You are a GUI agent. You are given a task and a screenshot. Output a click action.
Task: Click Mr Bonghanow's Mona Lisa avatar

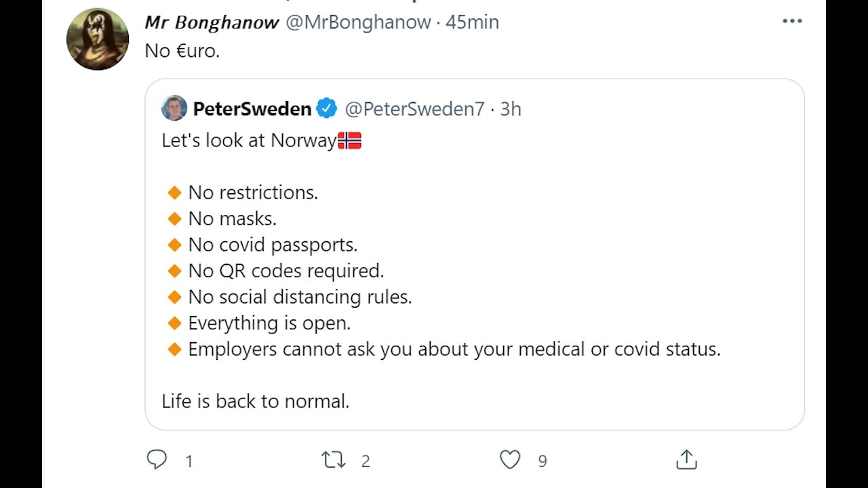pos(98,39)
